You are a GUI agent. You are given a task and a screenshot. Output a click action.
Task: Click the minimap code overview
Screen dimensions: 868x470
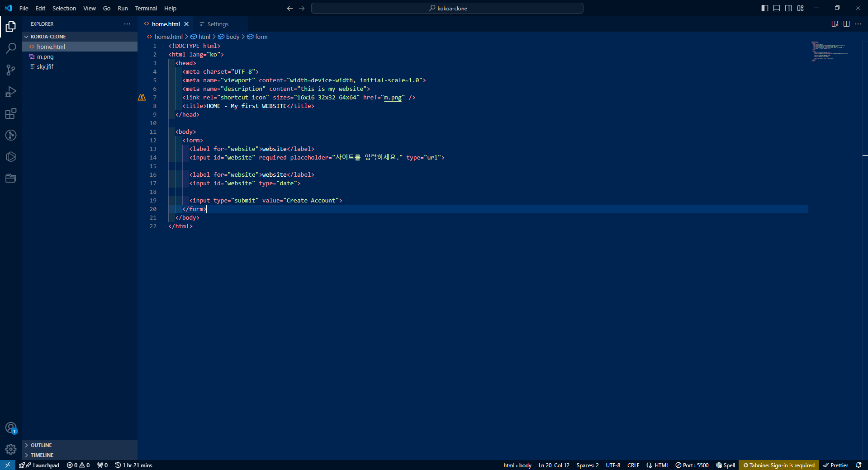tap(830, 51)
